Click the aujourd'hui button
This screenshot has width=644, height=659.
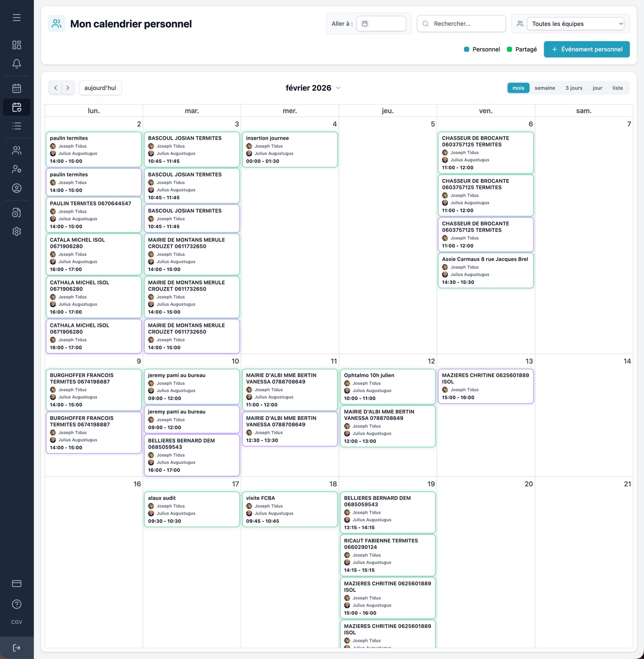click(100, 88)
